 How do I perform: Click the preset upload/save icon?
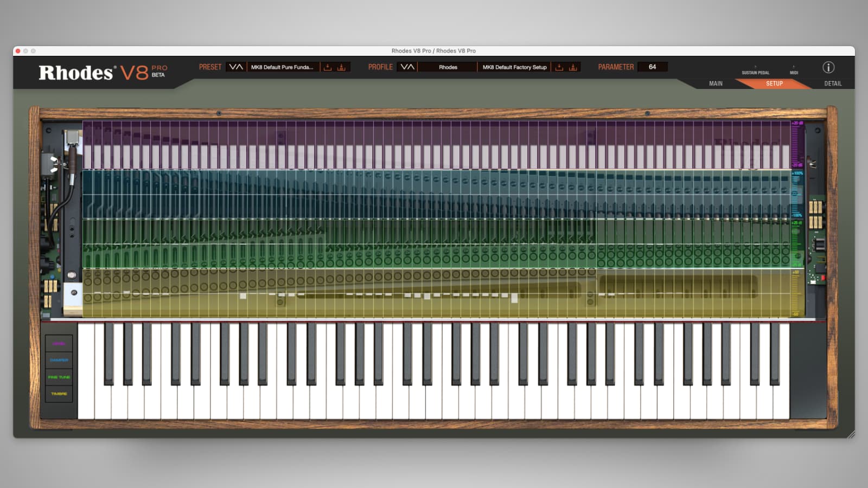(x=341, y=67)
